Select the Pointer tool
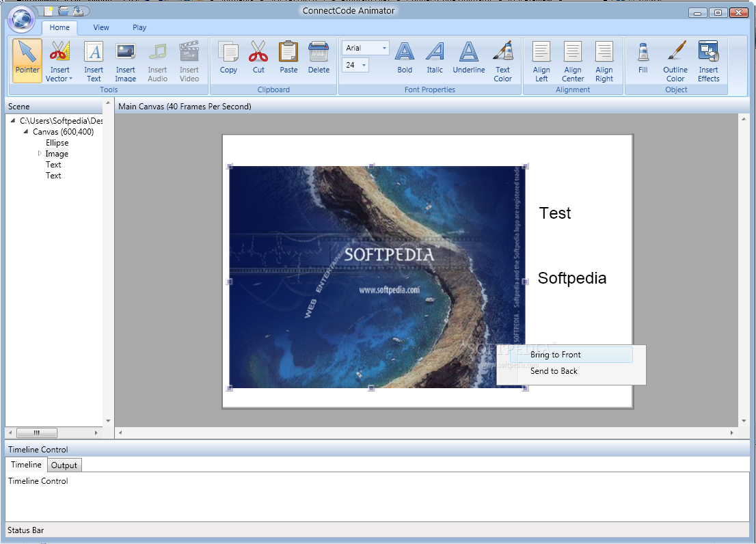This screenshot has height=544, width=756. tap(27, 60)
